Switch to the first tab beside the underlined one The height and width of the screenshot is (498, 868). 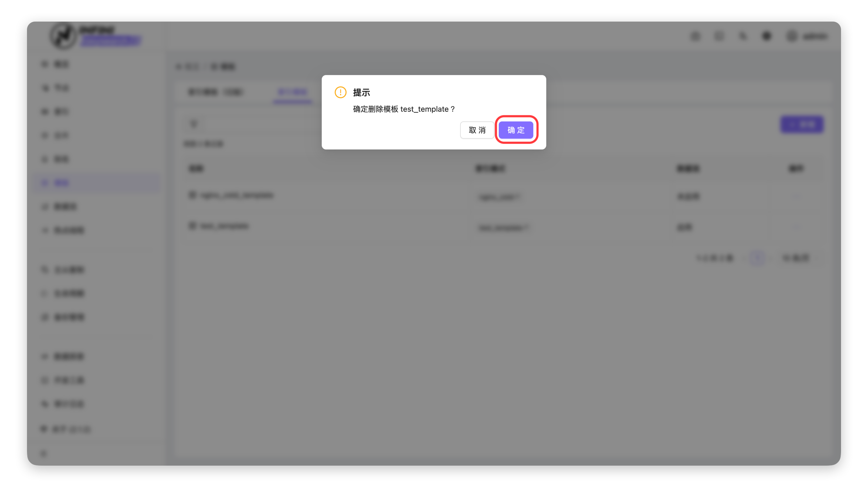point(215,92)
